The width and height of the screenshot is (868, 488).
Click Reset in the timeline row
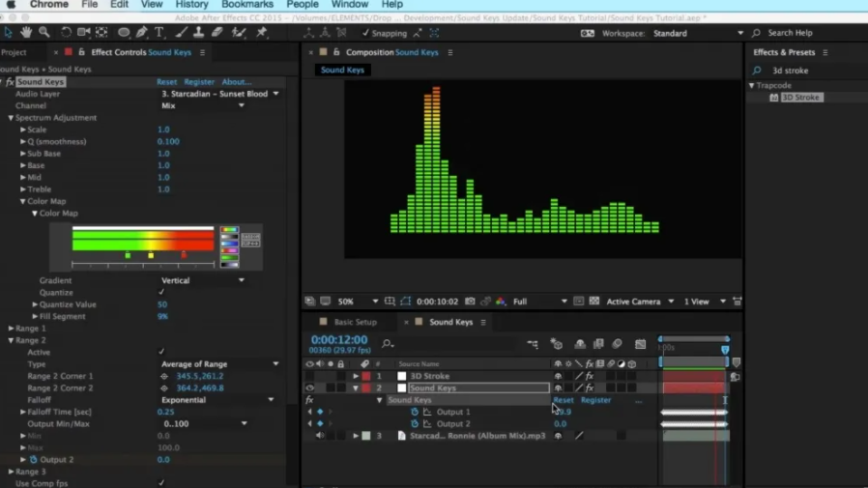tap(563, 400)
